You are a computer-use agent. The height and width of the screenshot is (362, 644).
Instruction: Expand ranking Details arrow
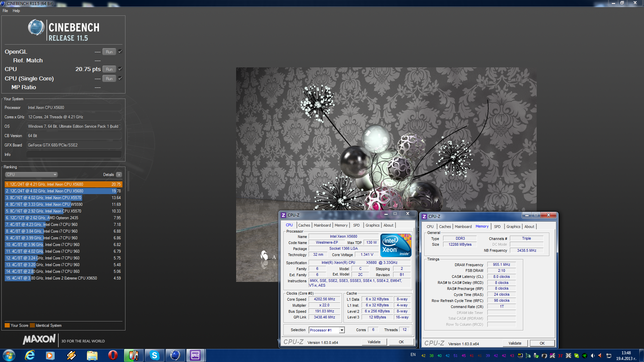point(119,175)
